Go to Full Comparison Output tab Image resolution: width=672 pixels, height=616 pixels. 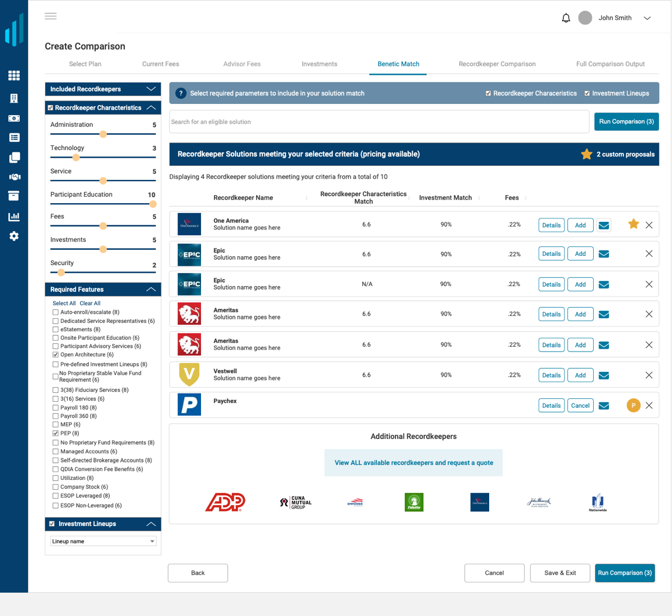tap(610, 64)
